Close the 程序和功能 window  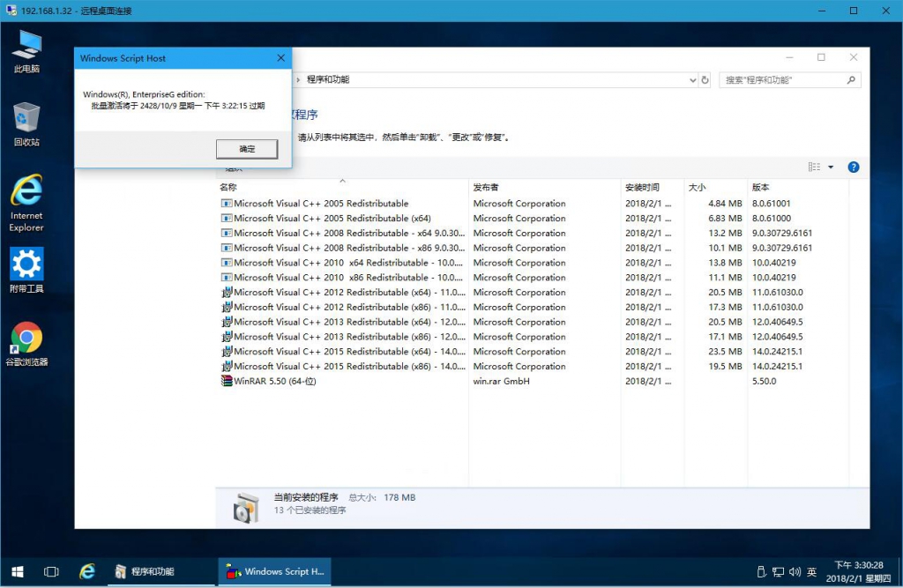(854, 57)
